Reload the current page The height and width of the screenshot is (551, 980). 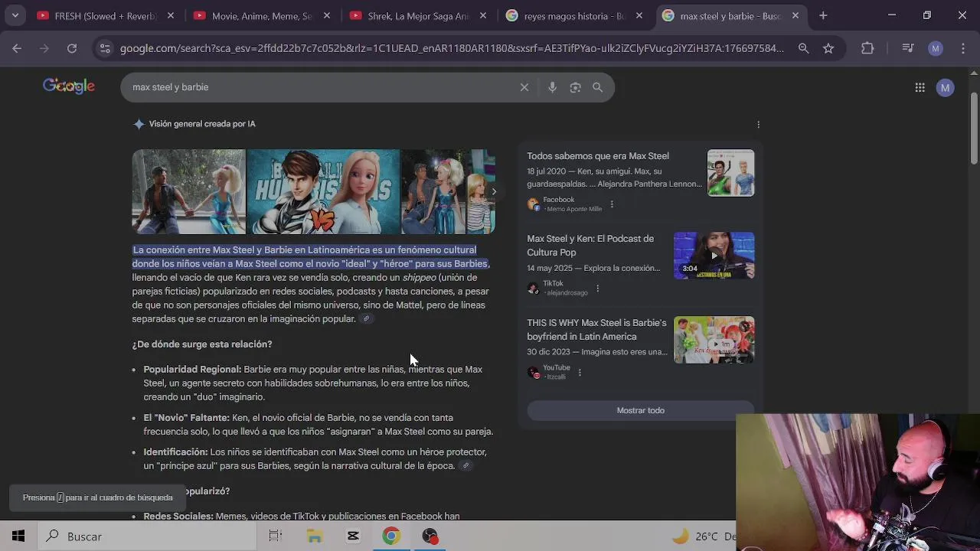72,48
